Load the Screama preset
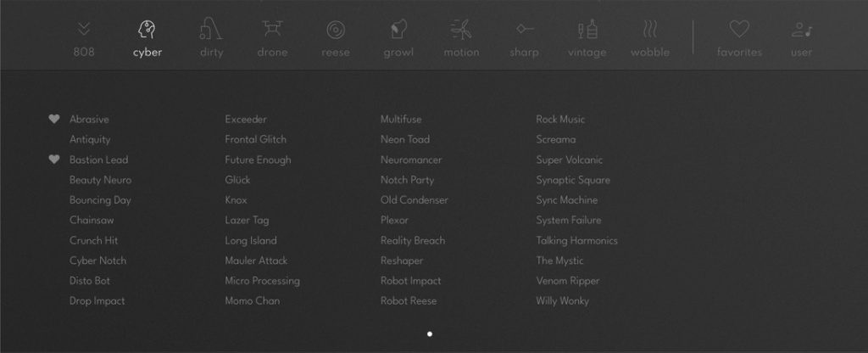868x353 pixels. (556, 140)
